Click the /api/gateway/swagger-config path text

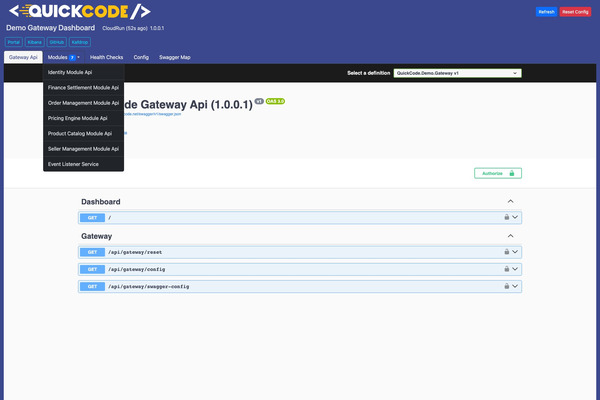[148, 287]
